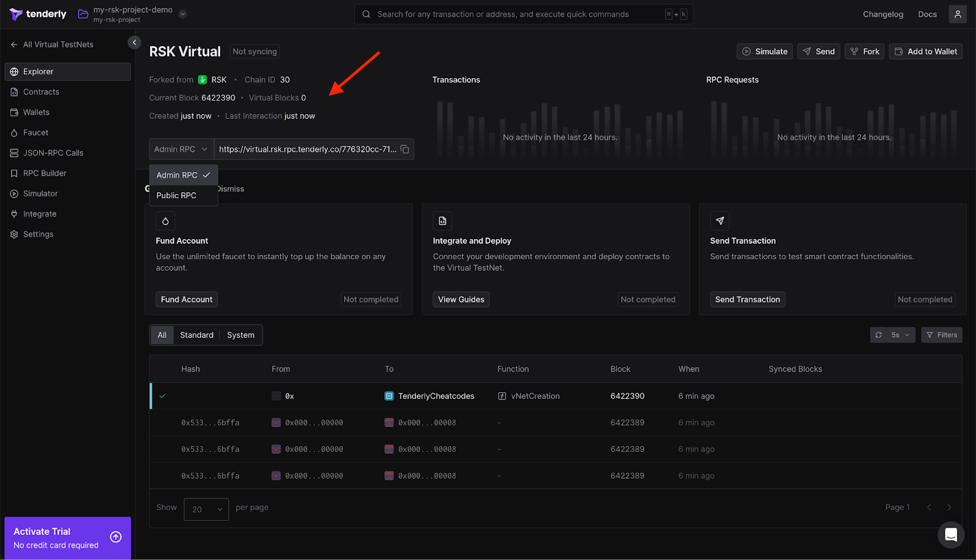Click the refresh transactions icon
The height and width of the screenshot is (560, 976).
878,335
